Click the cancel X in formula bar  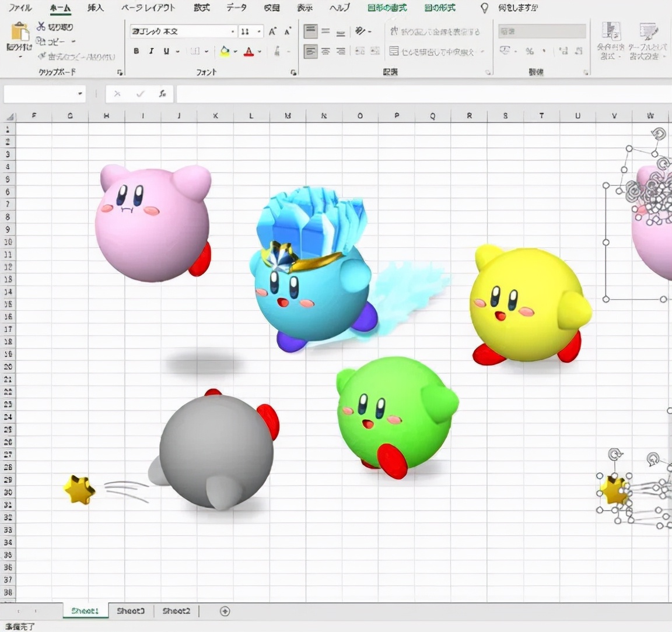point(117,93)
